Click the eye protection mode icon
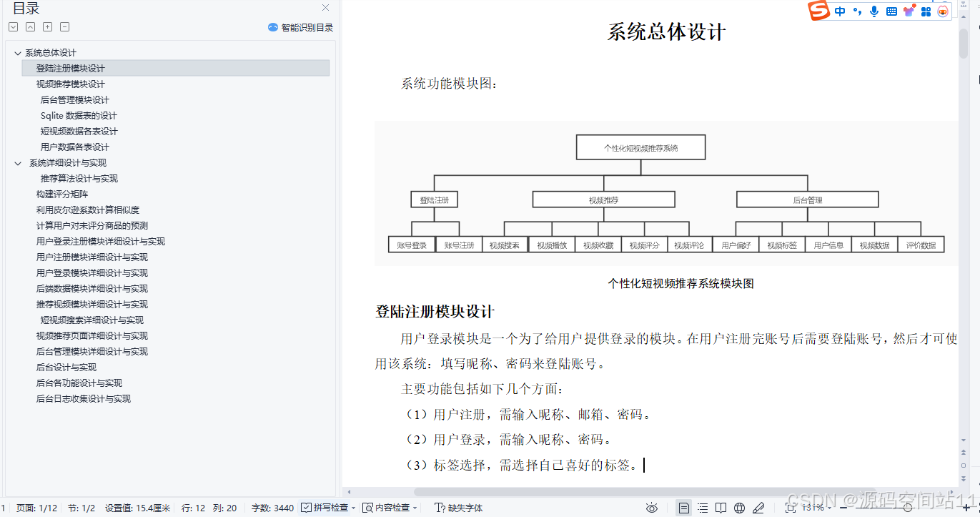Screen dimensions: 980x517 pyautogui.click(x=651, y=508)
